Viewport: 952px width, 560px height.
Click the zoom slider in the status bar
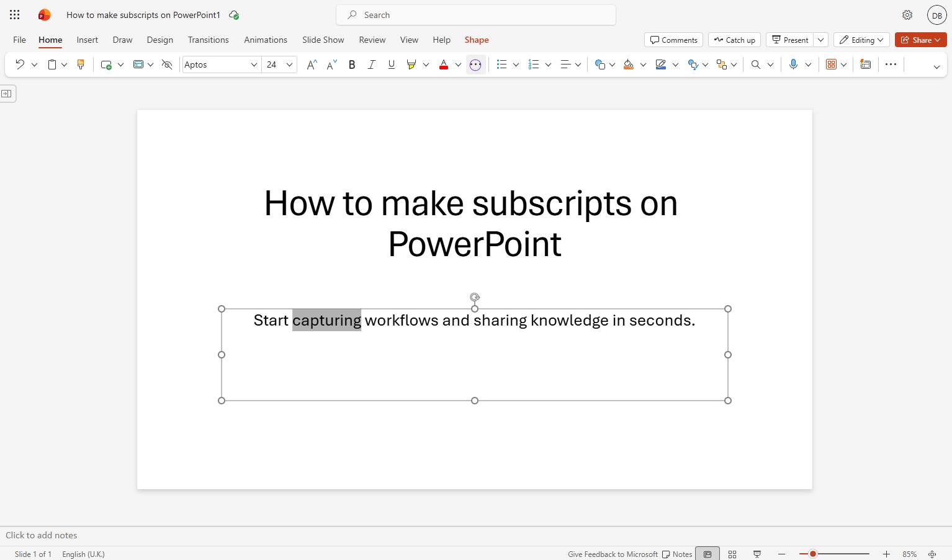[x=834, y=554]
